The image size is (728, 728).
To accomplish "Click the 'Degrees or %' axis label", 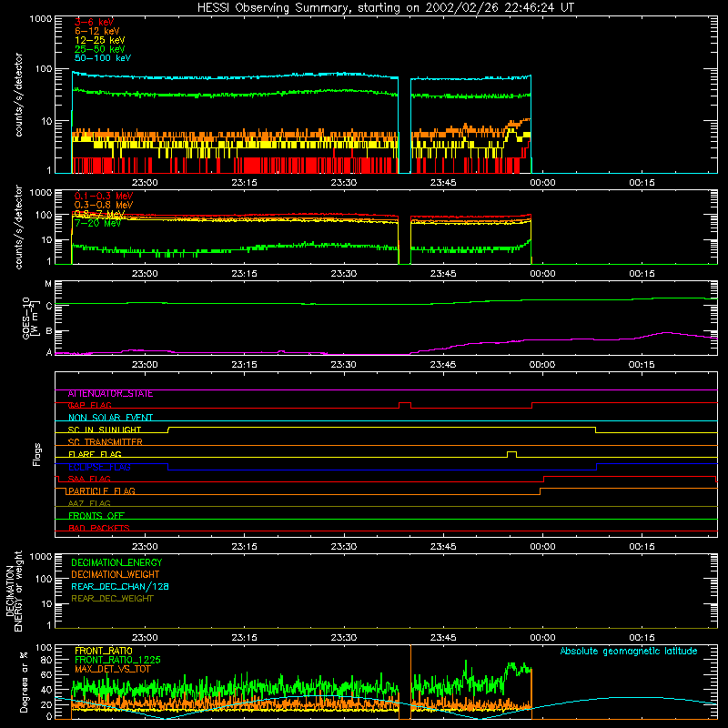I will point(25,682).
